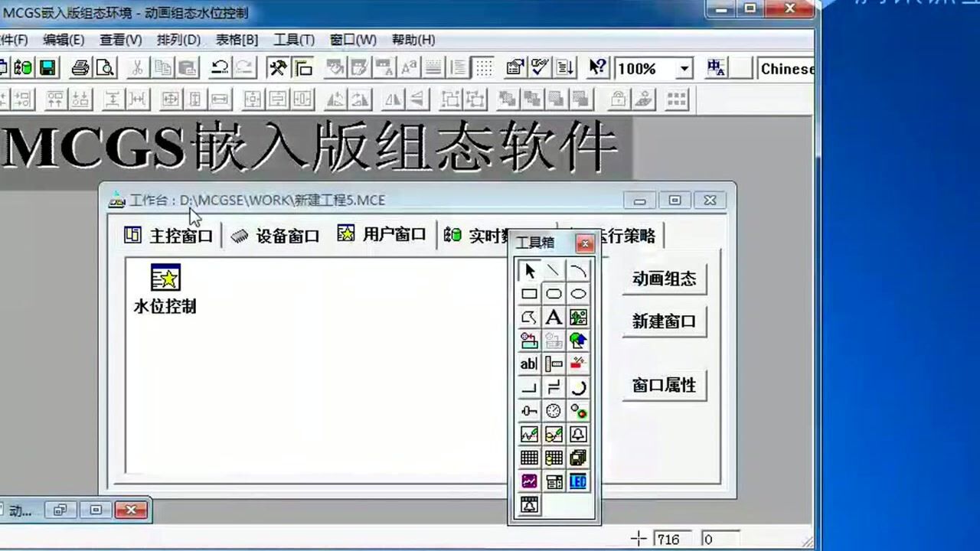Select the blue LED tool in toolbox
The image size is (980, 551).
(578, 481)
